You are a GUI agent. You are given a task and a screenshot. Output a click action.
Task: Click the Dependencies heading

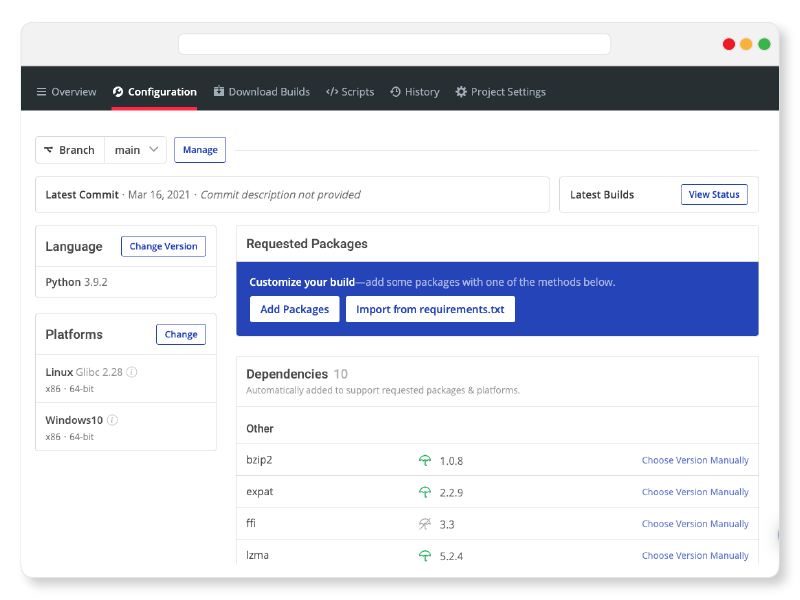287,374
